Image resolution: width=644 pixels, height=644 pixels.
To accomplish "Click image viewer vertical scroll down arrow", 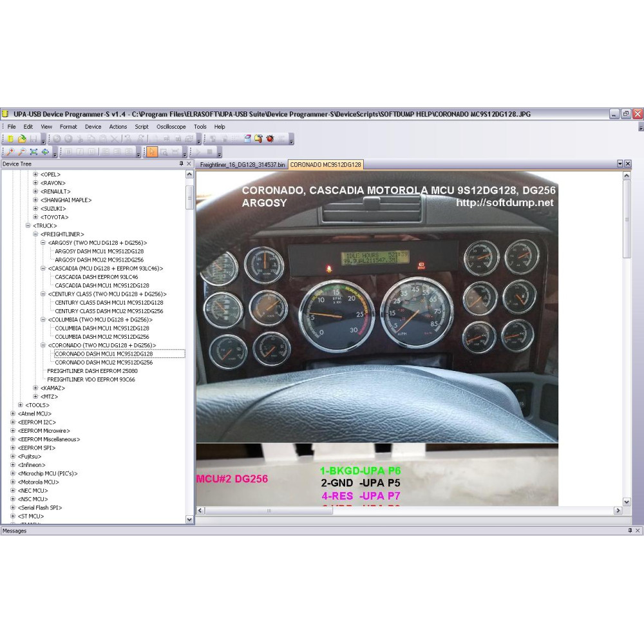I will 627,502.
